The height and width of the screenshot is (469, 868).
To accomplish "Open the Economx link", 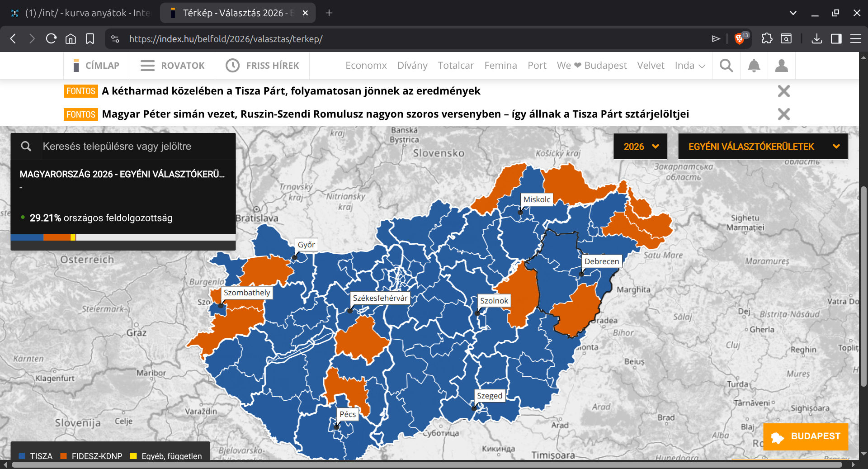I will coord(366,66).
